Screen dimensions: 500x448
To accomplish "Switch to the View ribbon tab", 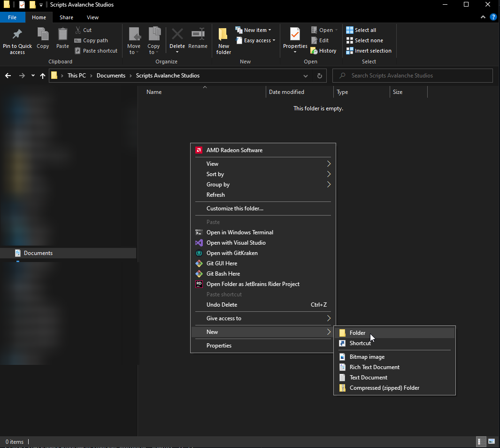I will coord(92,17).
